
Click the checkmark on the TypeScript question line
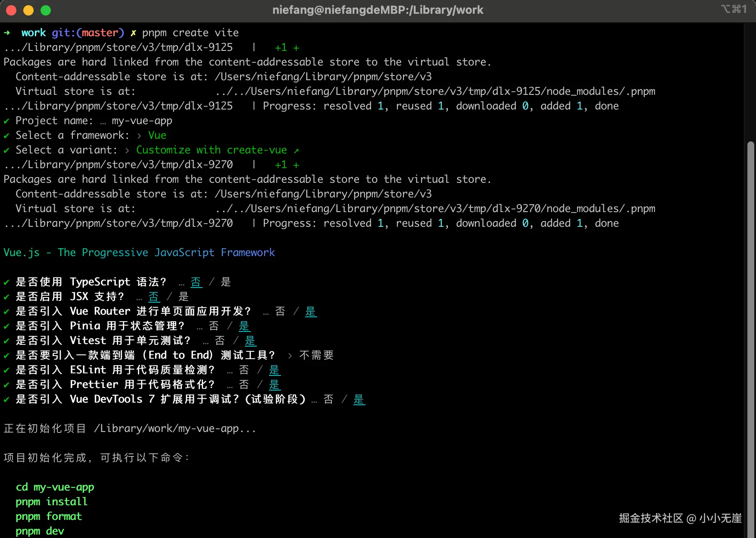point(6,282)
